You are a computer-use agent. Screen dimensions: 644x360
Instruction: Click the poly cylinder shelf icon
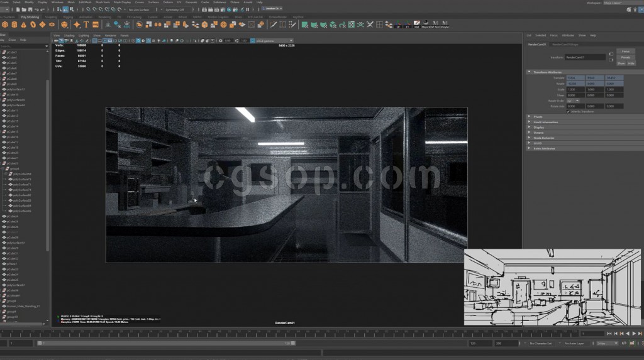pos(14,25)
